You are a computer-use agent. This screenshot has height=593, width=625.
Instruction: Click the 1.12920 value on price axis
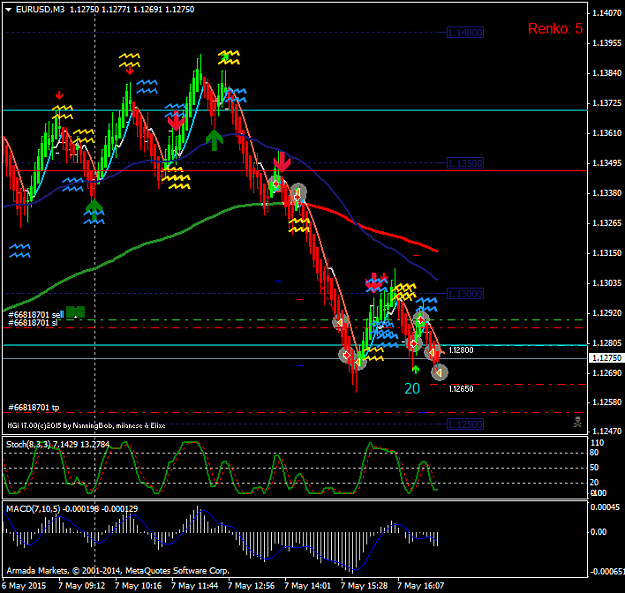click(x=607, y=313)
